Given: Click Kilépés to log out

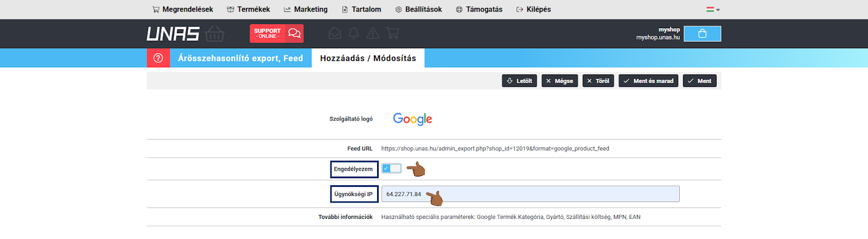Looking at the screenshot, I should click(533, 9).
